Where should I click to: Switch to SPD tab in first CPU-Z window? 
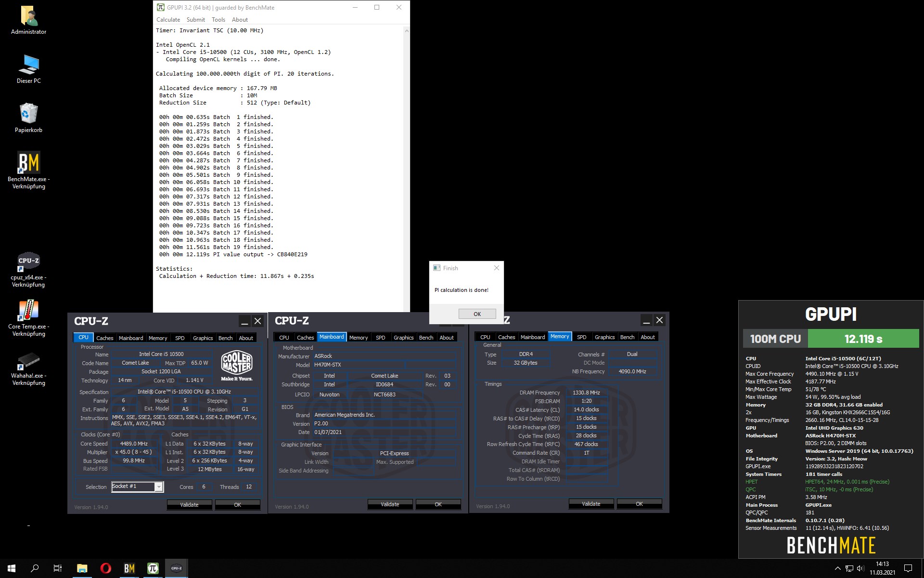pos(180,338)
